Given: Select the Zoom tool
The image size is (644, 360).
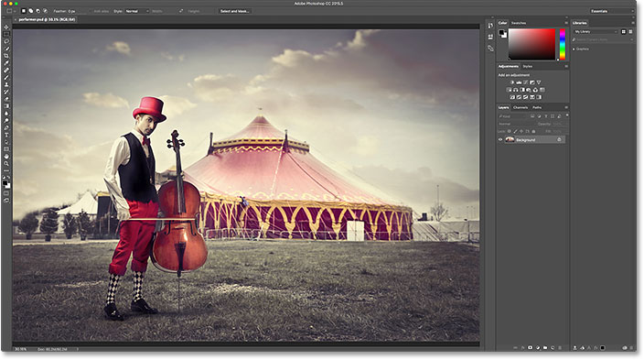Looking at the screenshot, I should click(x=6, y=163).
